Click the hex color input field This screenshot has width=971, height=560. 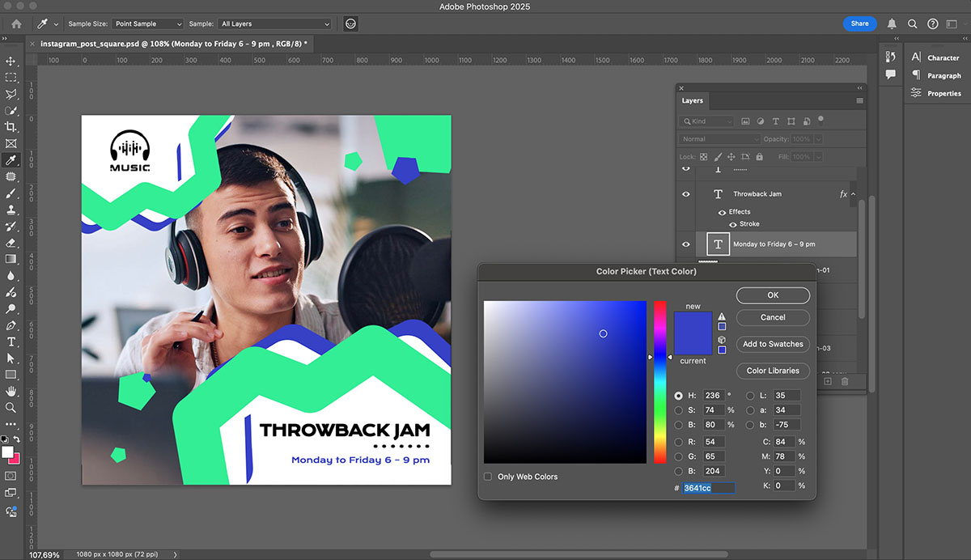pyautogui.click(x=708, y=488)
